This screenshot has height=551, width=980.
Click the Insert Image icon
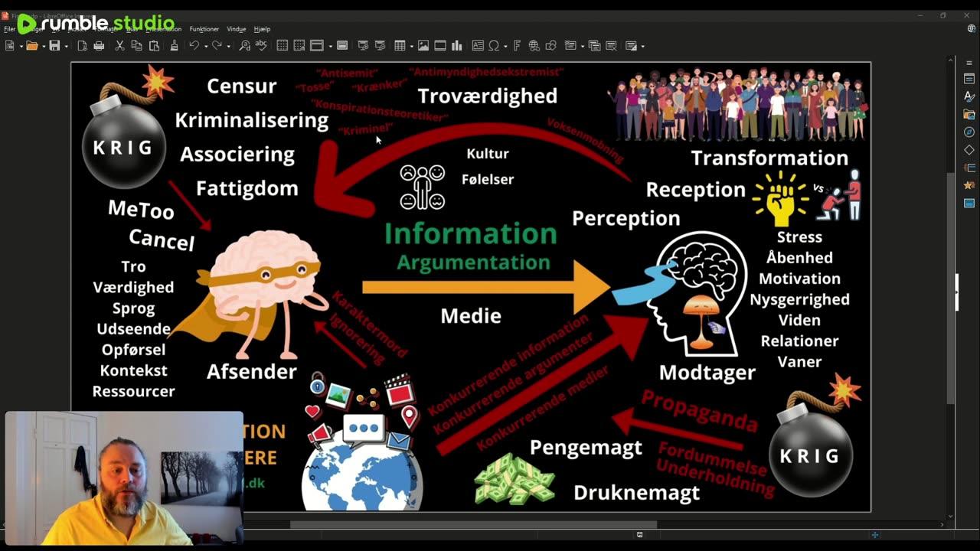coord(423,46)
